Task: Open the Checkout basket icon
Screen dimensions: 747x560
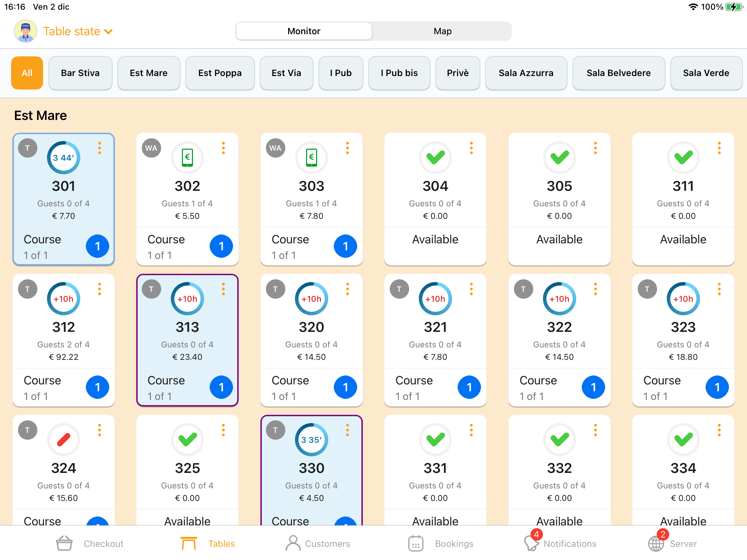Action: 64,543
